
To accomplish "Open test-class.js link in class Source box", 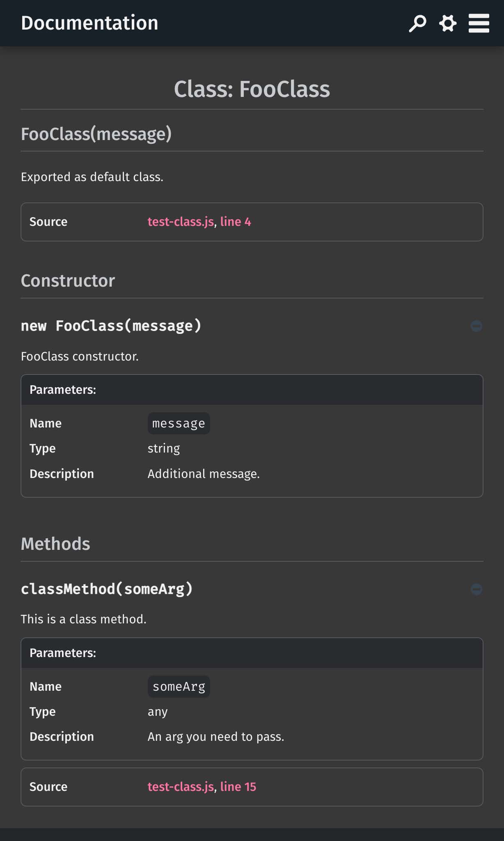I will coord(181,222).
